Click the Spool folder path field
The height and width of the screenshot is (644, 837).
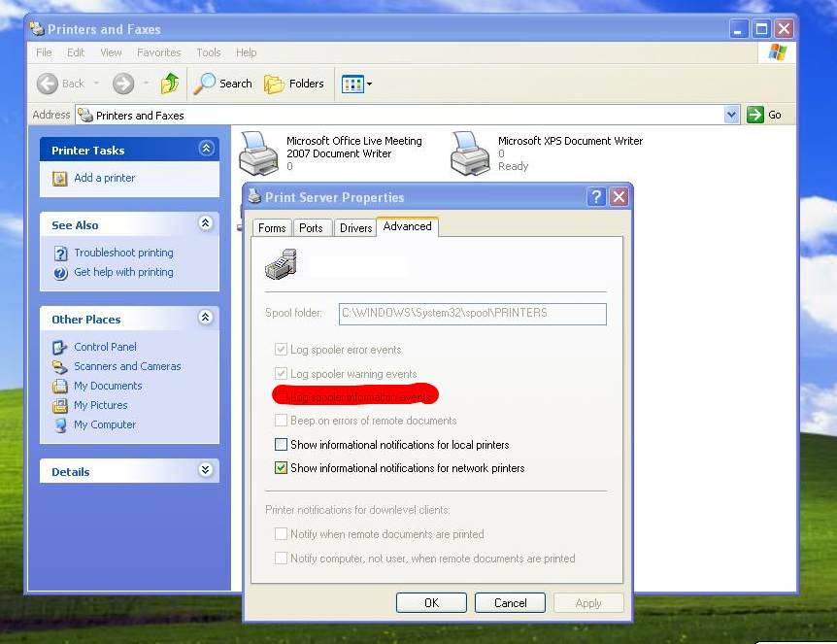point(473,314)
